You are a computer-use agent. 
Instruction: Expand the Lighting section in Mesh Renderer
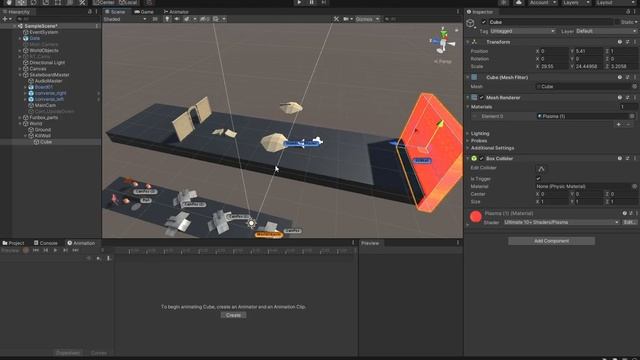(x=480, y=133)
